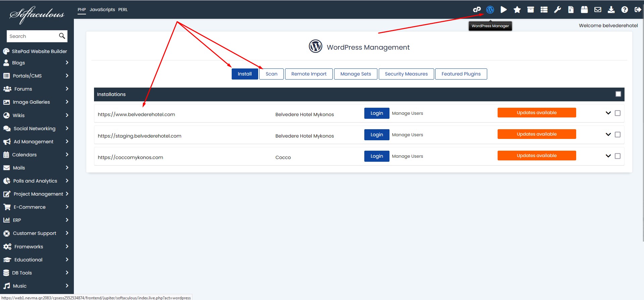The image size is (644, 300).
Task: Click the star ratings icon in toolbar
Action: pyautogui.click(x=517, y=10)
